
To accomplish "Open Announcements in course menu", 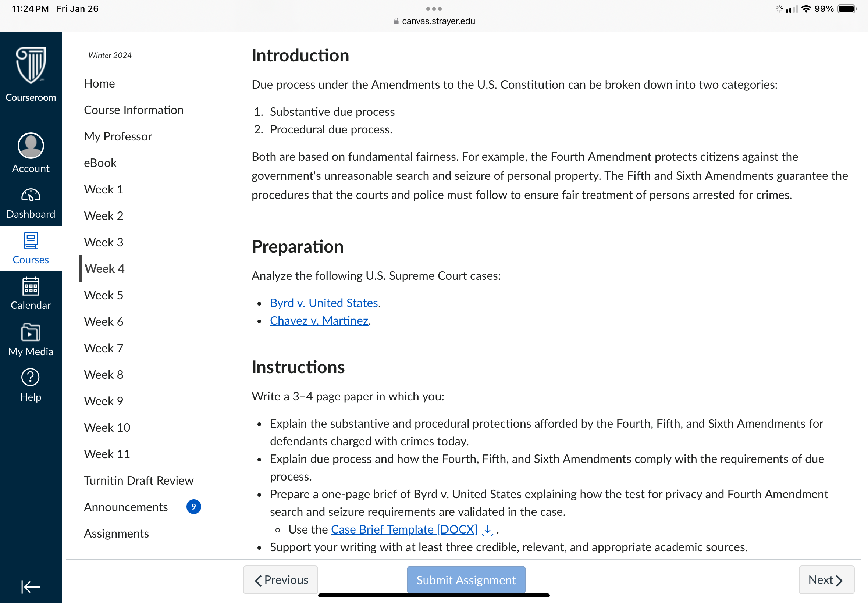I will [x=126, y=507].
